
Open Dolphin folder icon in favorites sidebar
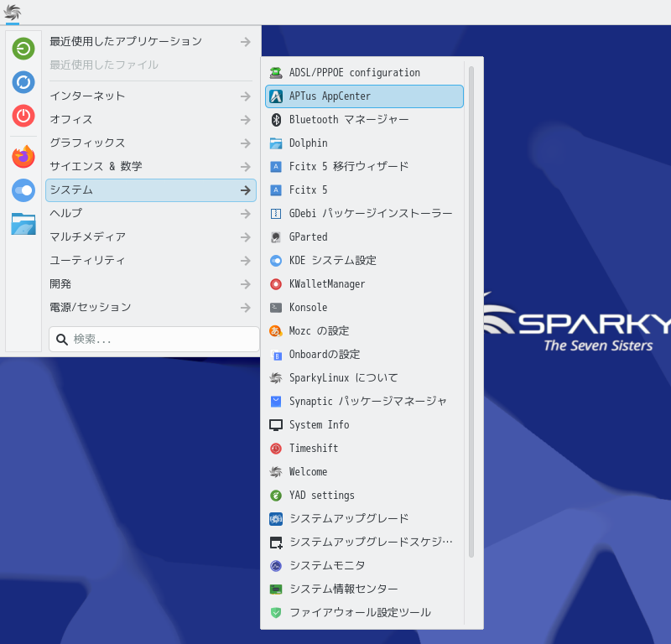(23, 224)
